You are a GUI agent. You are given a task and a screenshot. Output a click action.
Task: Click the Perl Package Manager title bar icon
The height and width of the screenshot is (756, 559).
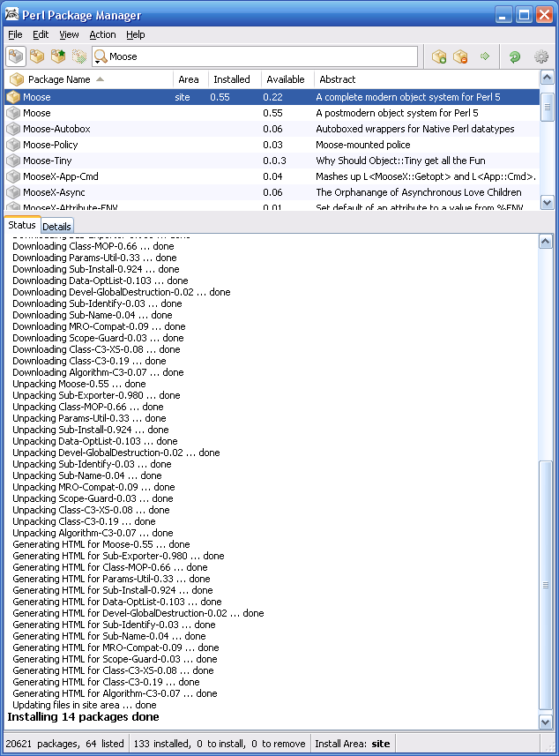click(x=11, y=14)
